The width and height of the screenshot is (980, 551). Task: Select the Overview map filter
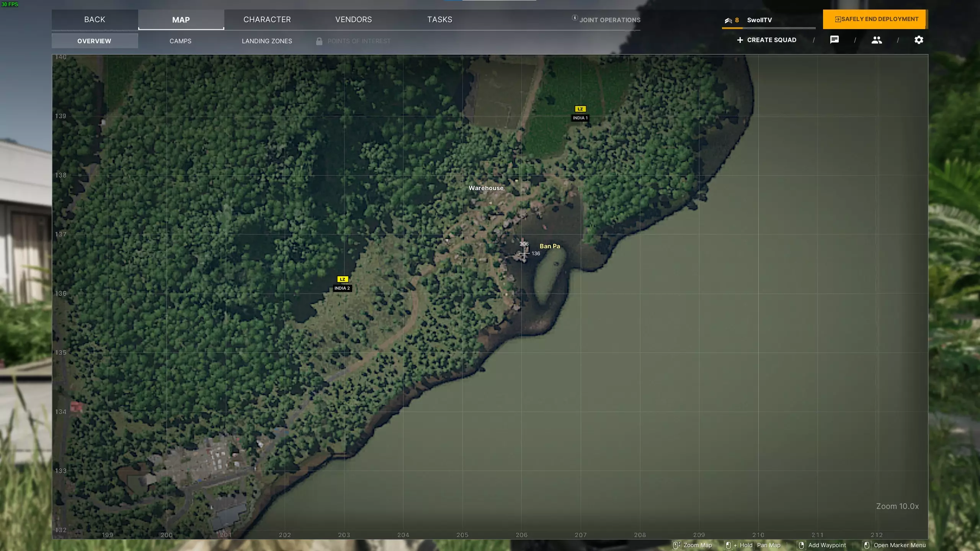click(94, 41)
